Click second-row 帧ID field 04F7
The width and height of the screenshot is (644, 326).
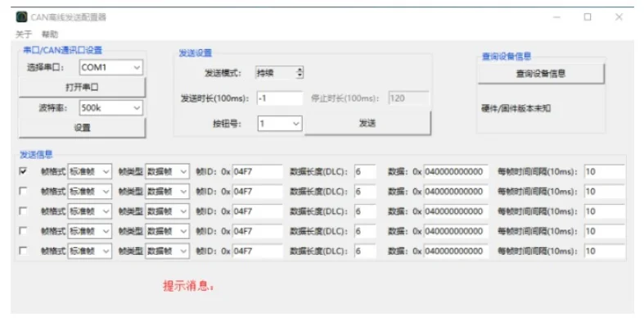[x=258, y=192]
